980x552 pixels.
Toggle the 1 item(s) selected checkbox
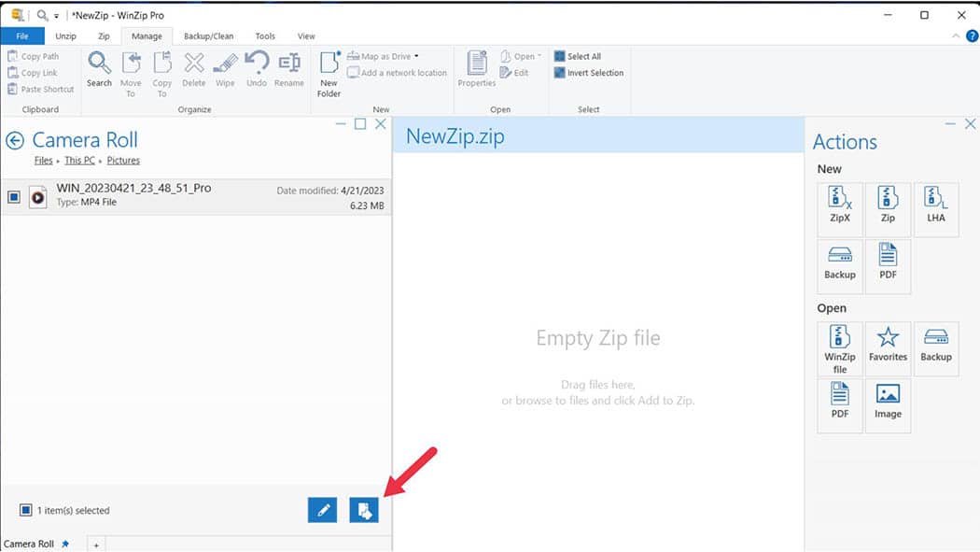(25, 510)
